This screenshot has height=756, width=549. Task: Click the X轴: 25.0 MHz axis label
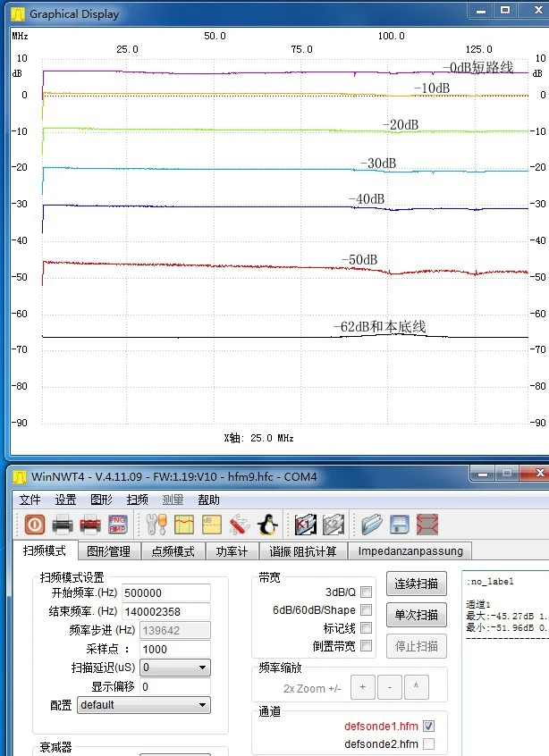click(259, 438)
